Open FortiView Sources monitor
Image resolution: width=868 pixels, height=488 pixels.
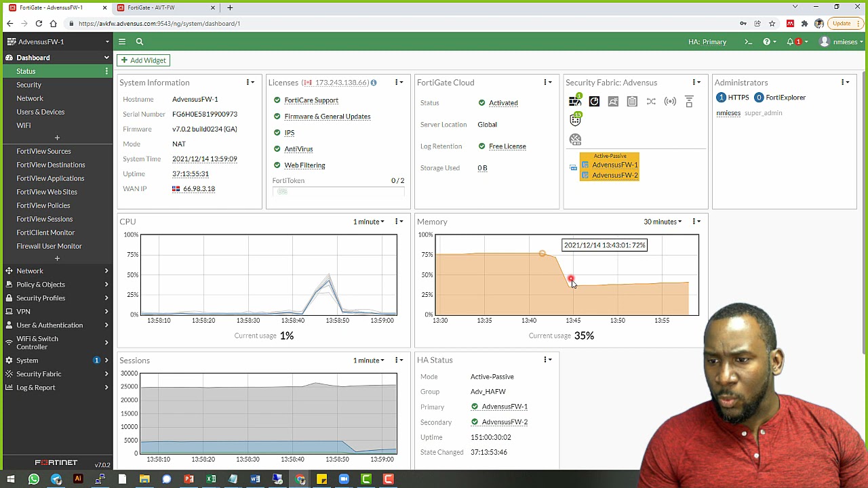[43, 151]
